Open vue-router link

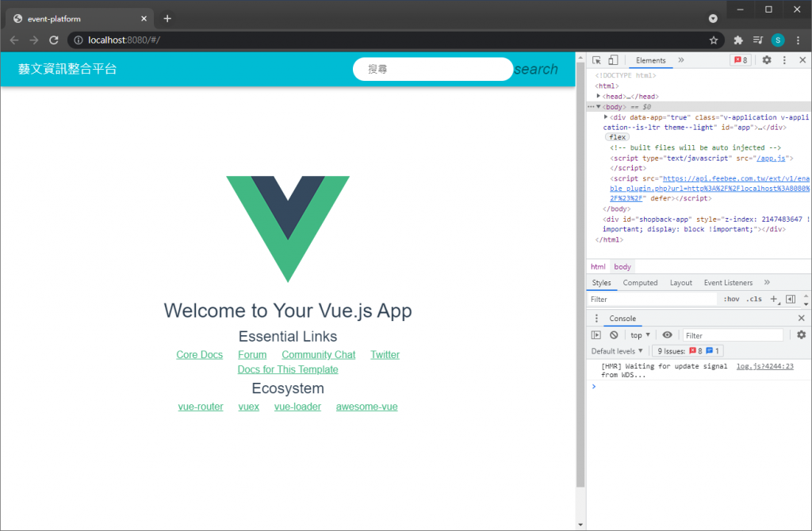coord(201,407)
